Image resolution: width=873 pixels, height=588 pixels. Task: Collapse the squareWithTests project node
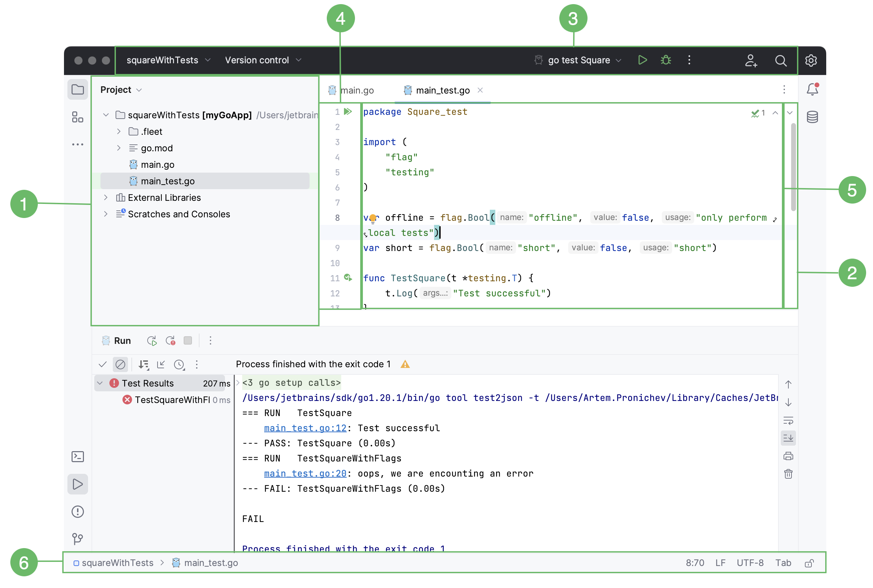click(x=106, y=115)
